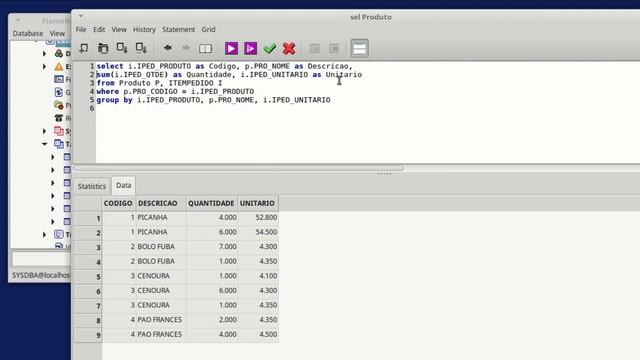Select row header 5 in result grid

coord(88,276)
